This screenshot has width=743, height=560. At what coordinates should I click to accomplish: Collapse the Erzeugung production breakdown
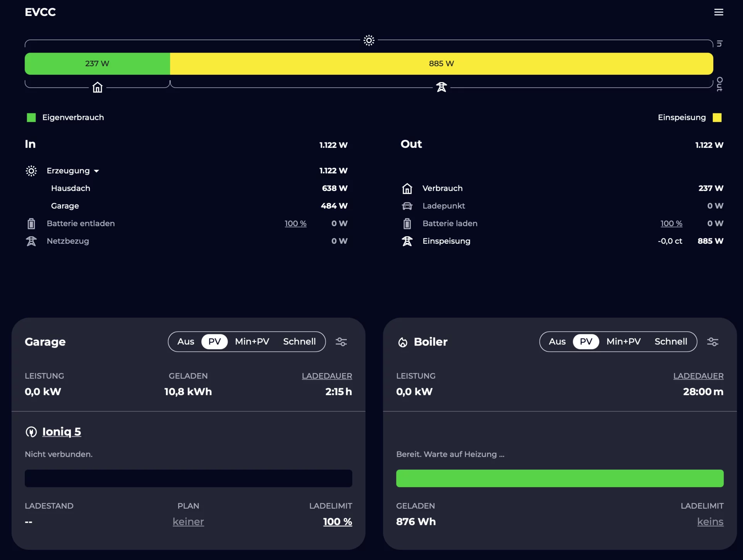[73, 171]
